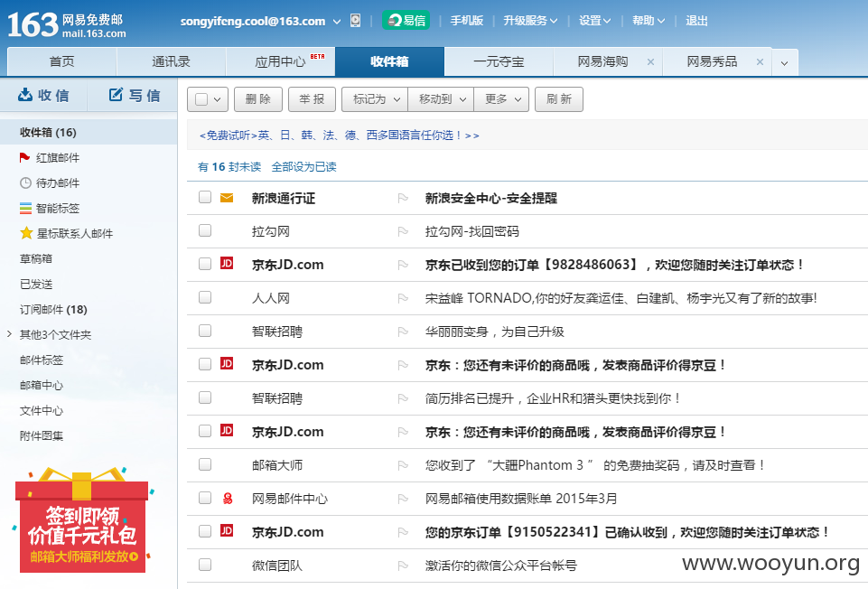
Task: Open the 草稿箱 folder
Action: 36,258
